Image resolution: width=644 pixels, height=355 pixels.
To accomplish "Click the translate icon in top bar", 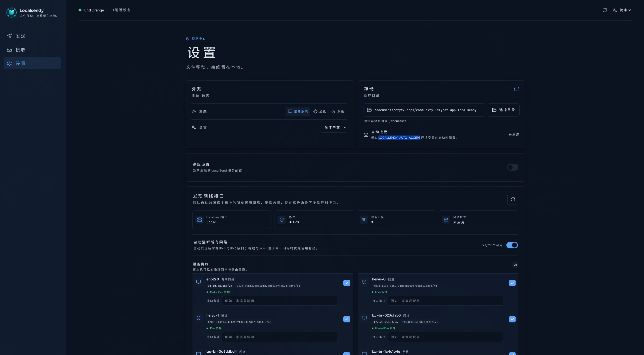I will coord(615,10).
